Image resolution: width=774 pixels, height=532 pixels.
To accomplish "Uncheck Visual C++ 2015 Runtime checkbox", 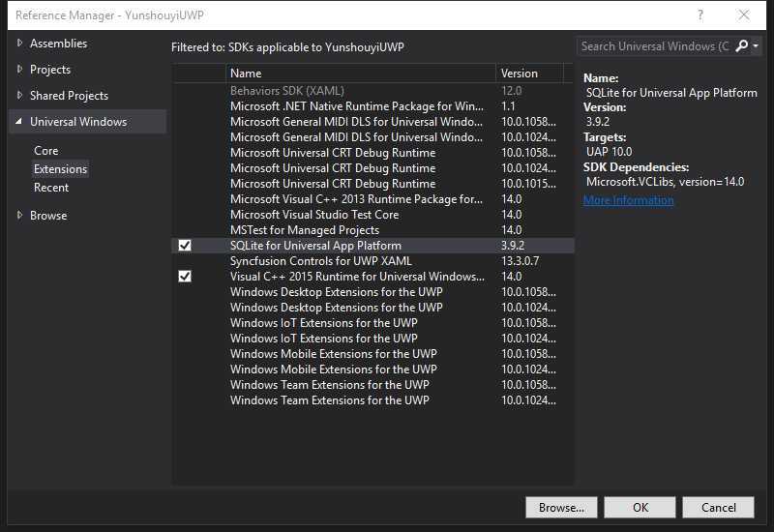I will click(x=185, y=277).
